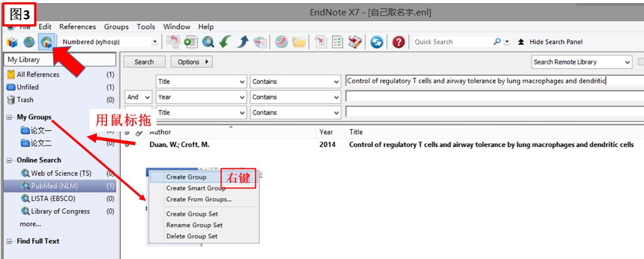Open the Quick Search options arrow
The width and height of the screenshot is (644, 259).
[x=507, y=42]
